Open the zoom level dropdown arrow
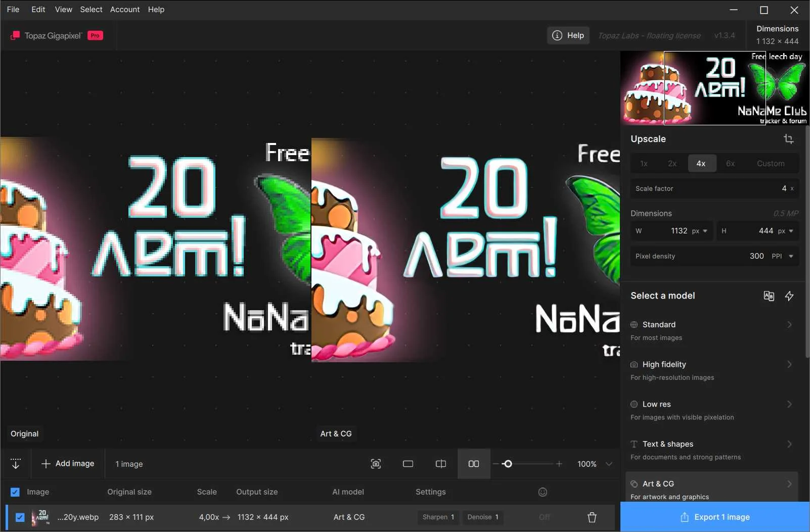Viewport: 810px width, 532px height. [x=609, y=464]
